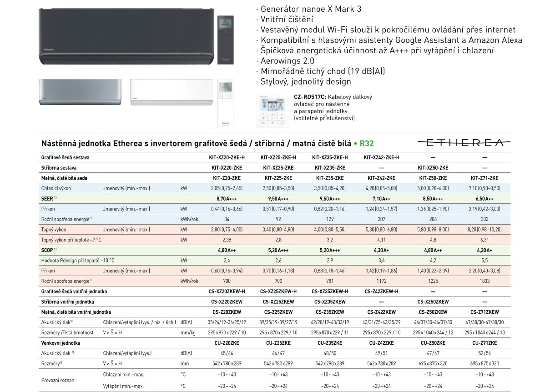Click the heating consumption value '1172'
Image resolution: width=540 pixels, height=392 pixels.
click(x=382, y=281)
